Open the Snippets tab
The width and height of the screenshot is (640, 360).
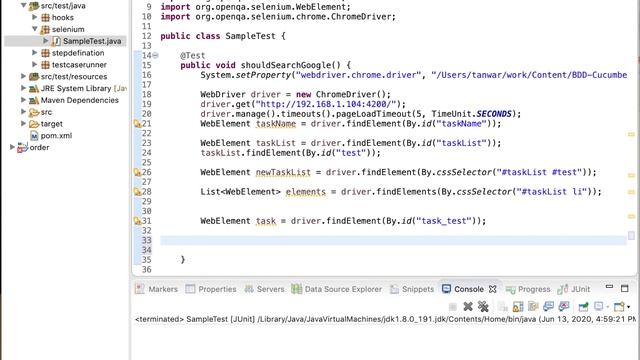click(412, 289)
